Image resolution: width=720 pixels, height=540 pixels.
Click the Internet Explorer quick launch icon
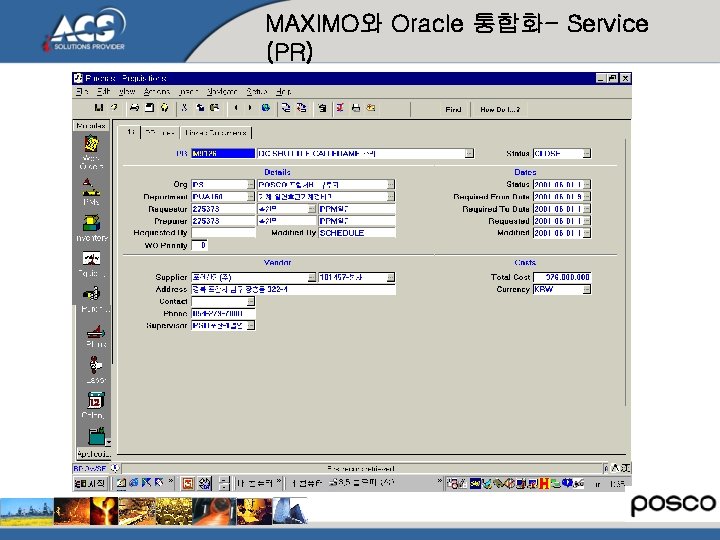pyautogui.click(x=134, y=483)
